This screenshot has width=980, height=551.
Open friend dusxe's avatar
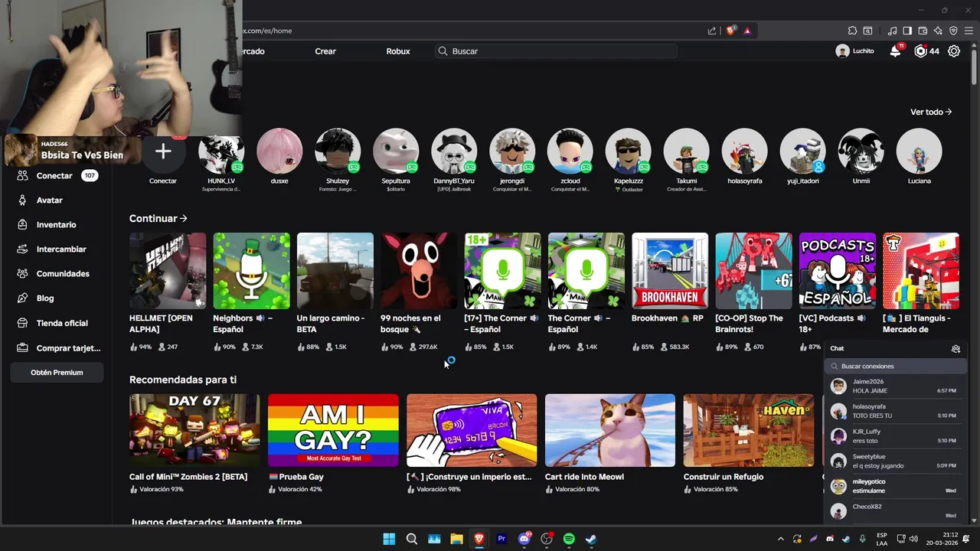(x=279, y=151)
